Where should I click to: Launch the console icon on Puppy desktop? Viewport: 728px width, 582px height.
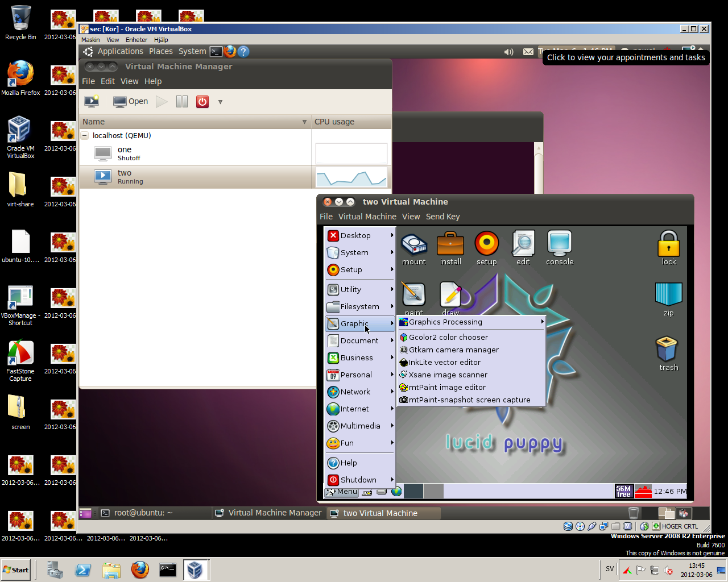(x=560, y=248)
